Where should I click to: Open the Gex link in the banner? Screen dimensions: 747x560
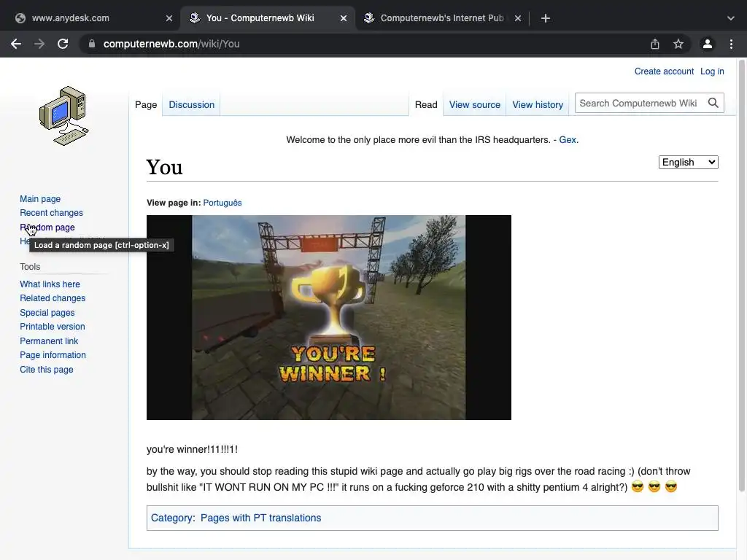(568, 140)
